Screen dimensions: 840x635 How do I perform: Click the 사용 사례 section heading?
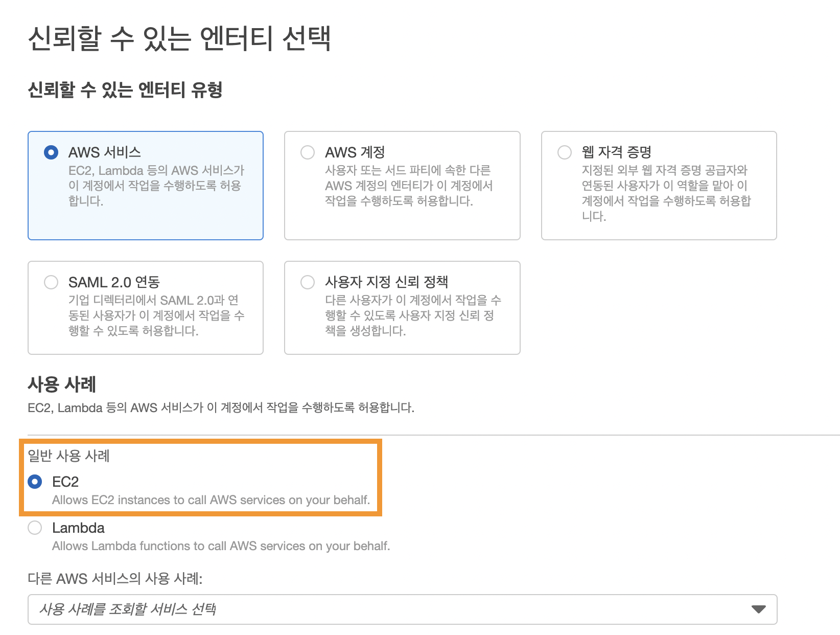tap(62, 384)
